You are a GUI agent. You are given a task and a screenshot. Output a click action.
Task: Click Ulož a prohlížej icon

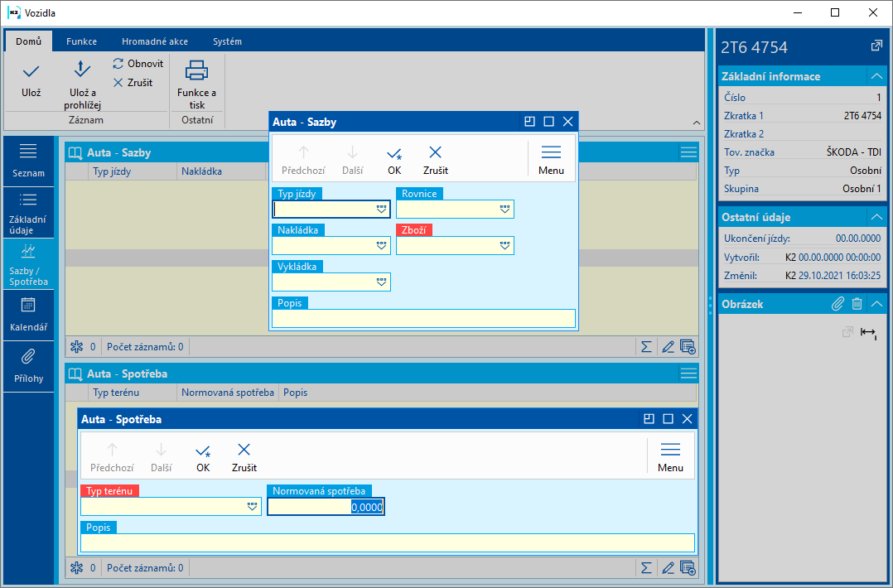[82, 70]
